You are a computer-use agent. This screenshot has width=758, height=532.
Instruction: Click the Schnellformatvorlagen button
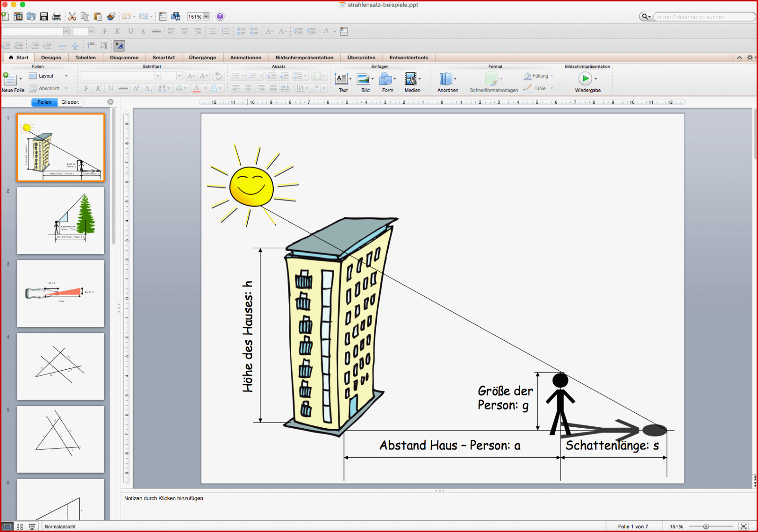tap(494, 83)
